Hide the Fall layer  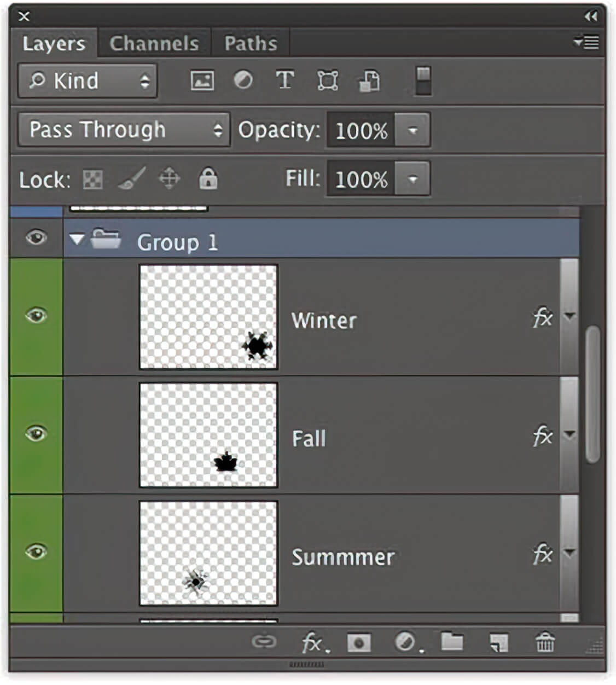point(36,434)
